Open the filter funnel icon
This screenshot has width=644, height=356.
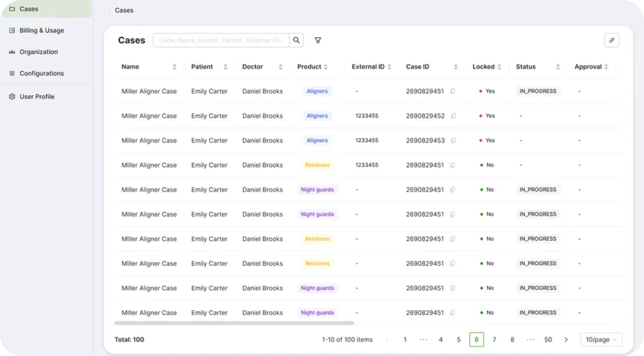click(x=318, y=40)
